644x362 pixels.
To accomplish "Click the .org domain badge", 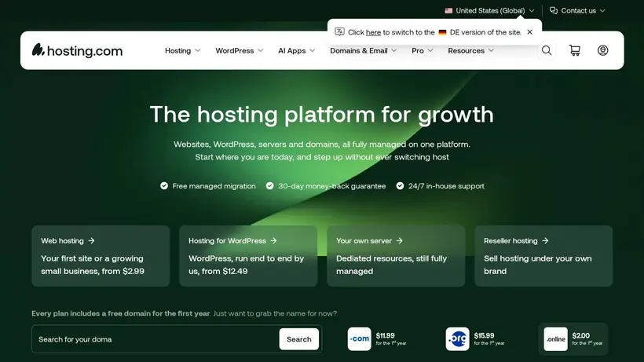I will pos(458,339).
